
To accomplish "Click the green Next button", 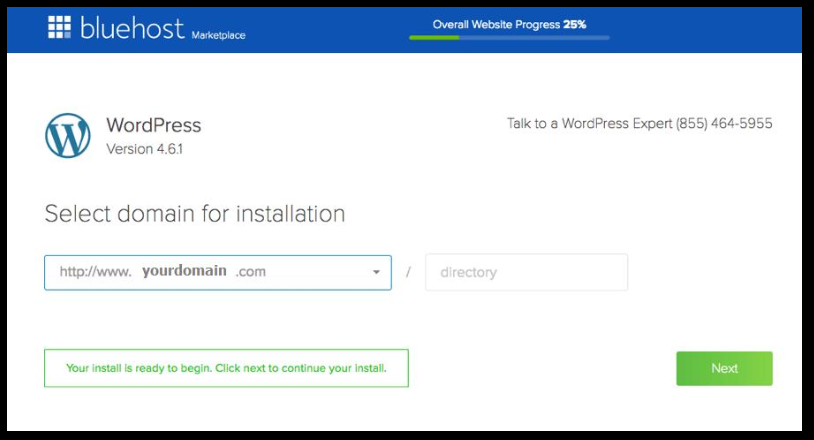I will 724,368.
